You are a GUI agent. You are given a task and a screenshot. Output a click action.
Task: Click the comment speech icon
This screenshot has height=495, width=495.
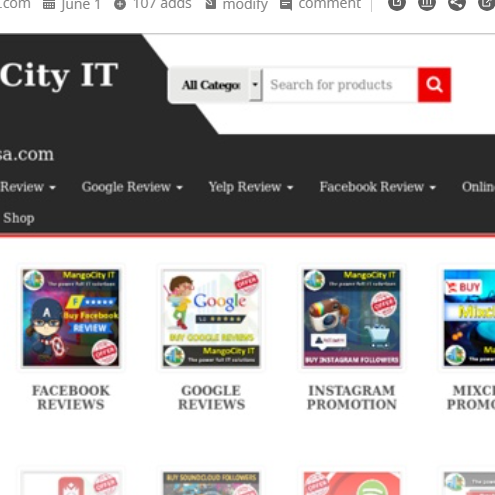(x=286, y=5)
